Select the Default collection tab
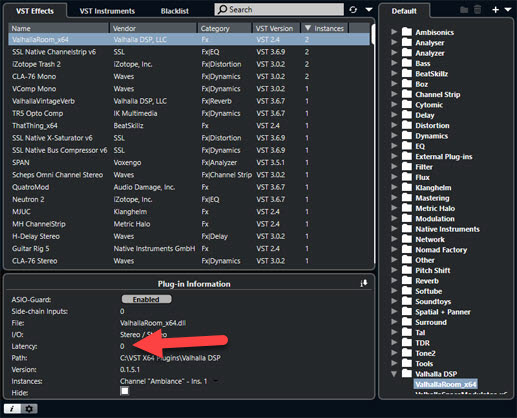This screenshot has width=517, height=418. pyautogui.click(x=404, y=11)
